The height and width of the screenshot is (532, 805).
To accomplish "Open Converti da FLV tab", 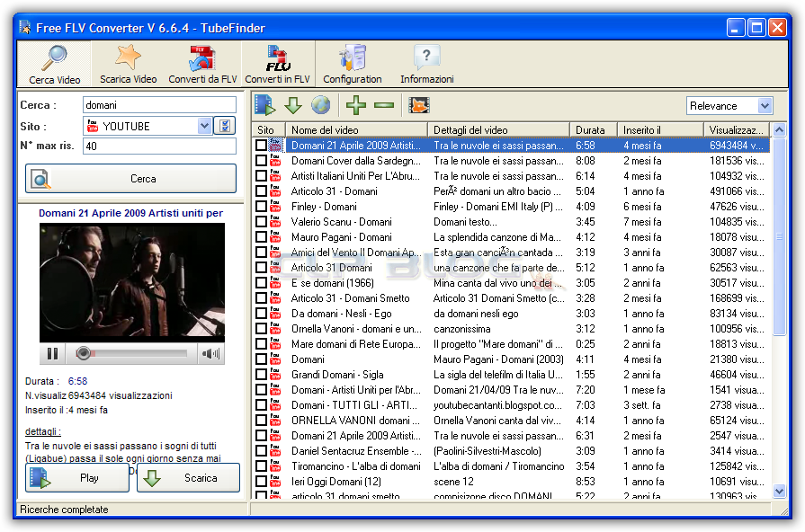I will tap(202, 64).
